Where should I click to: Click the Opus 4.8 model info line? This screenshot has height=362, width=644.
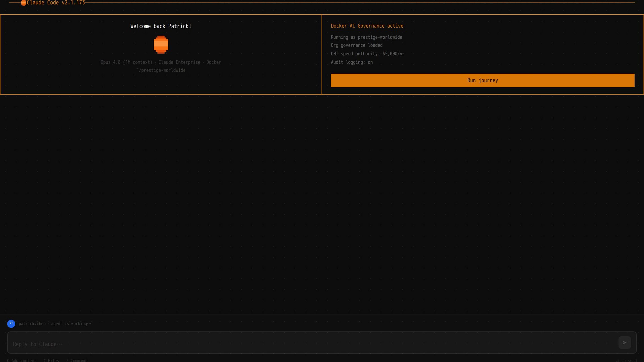pyautogui.click(x=161, y=62)
